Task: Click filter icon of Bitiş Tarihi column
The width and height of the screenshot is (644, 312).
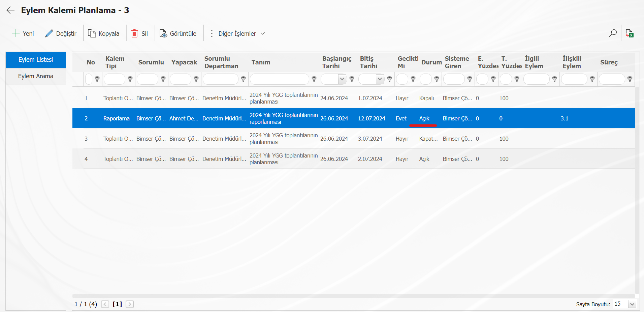Action: pos(389,79)
